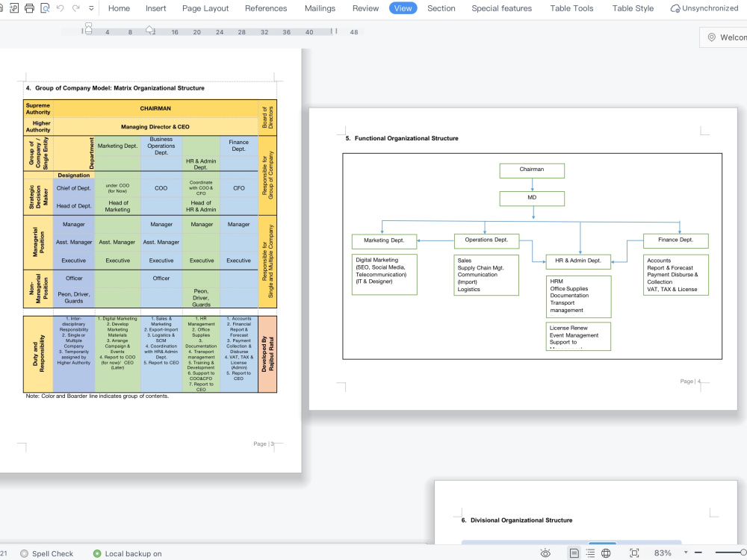Click the note about Color and Boarder line

pos(97,396)
